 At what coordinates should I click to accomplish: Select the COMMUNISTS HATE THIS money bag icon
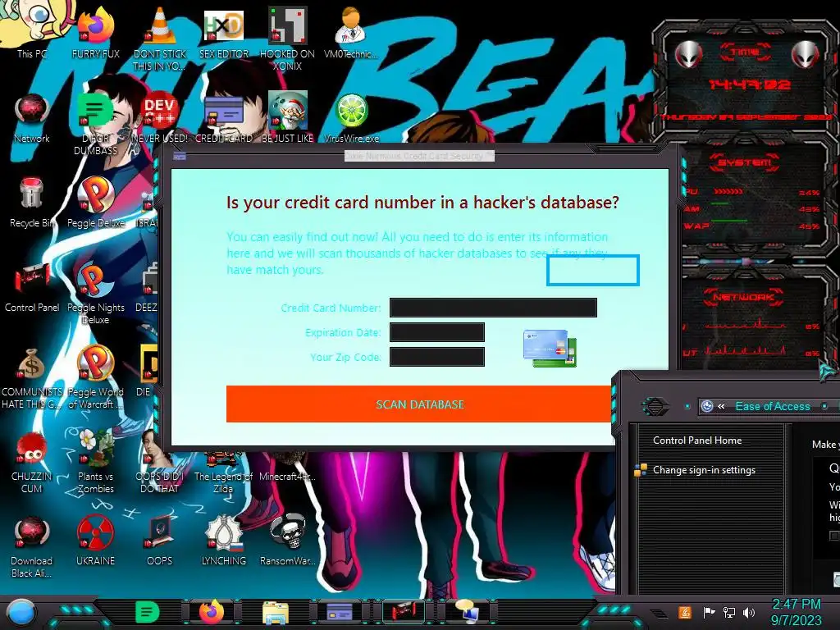(32, 378)
